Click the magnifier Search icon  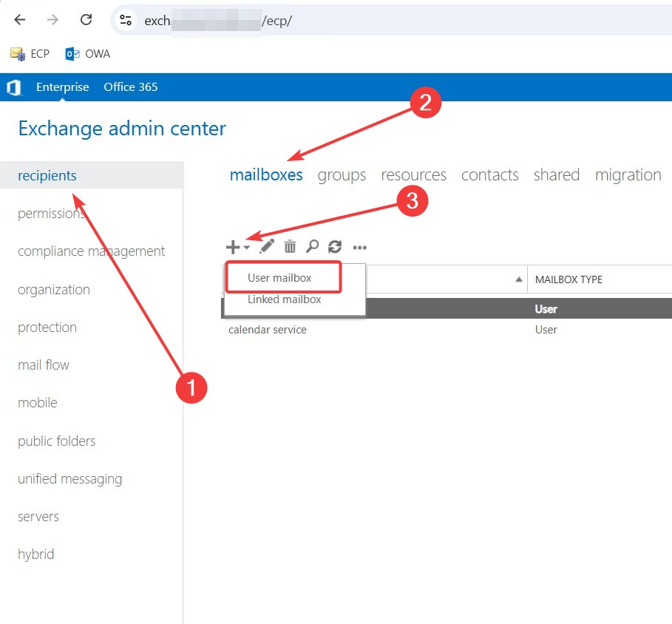(x=312, y=247)
